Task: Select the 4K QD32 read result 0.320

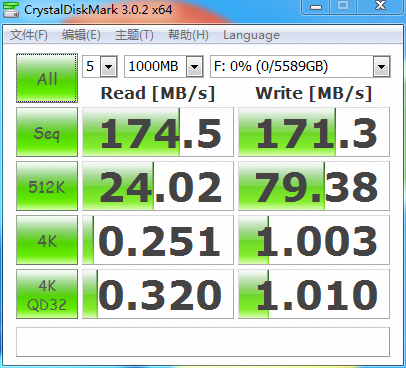Action: [158, 294]
